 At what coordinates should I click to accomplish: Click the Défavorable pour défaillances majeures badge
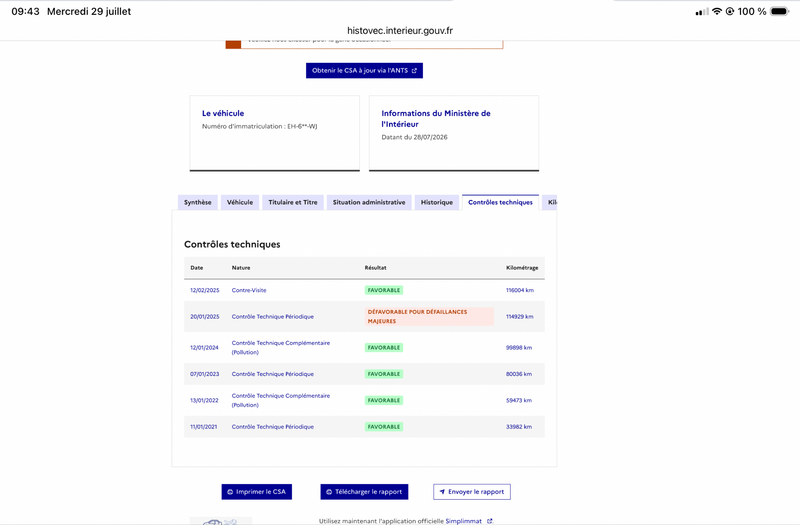429,316
